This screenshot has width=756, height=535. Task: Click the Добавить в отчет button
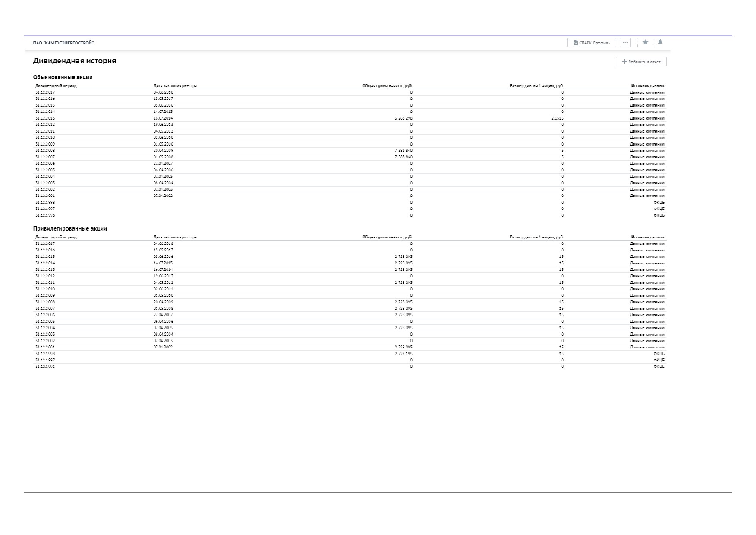(x=641, y=62)
